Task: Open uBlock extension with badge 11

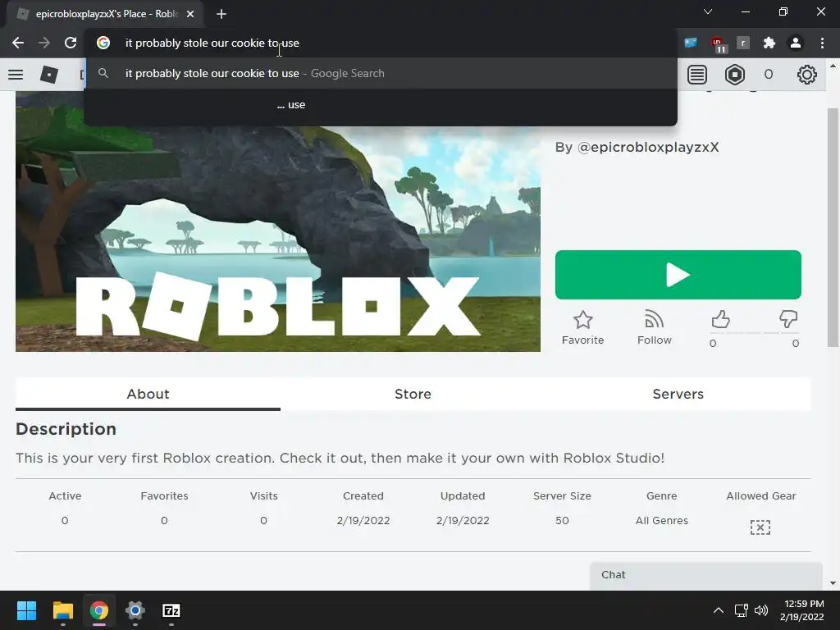Action: [x=717, y=44]
